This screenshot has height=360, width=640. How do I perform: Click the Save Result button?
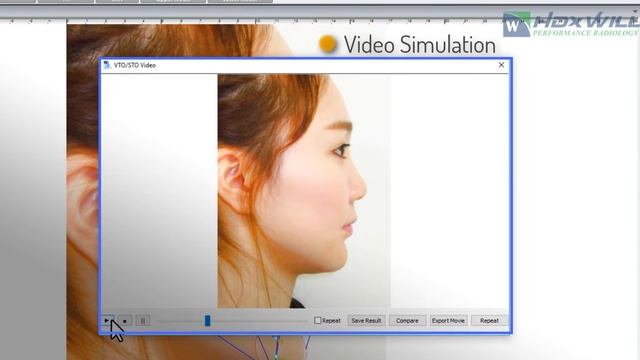pyautogui.click(x=366, y=321)
